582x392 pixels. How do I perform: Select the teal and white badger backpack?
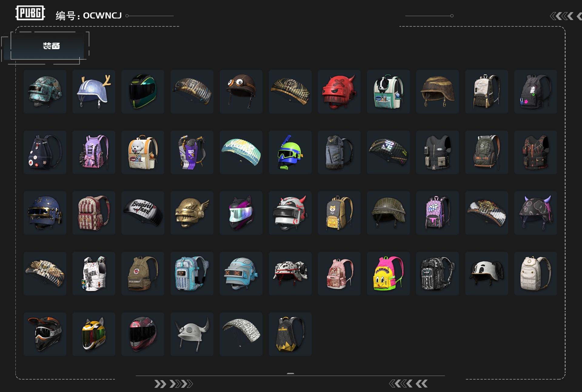389,92
